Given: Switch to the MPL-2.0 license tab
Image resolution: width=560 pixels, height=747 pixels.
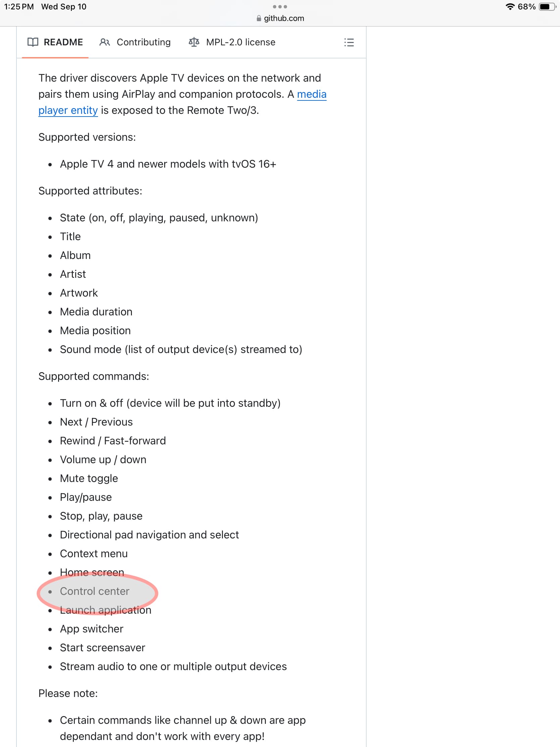Looking at the screenshot, I should pyautogui.click(x=240, y=42).
